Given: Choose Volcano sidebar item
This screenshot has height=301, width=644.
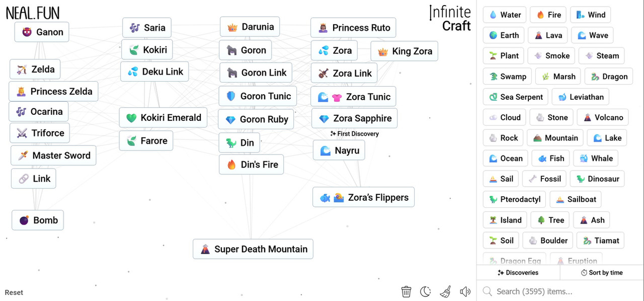Looking at the screenshot, I should pos(603,117).
